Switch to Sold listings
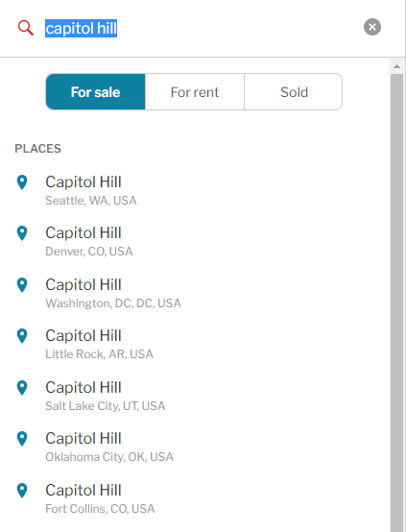This screenshot has height=532, width=406. click(294, 92)
